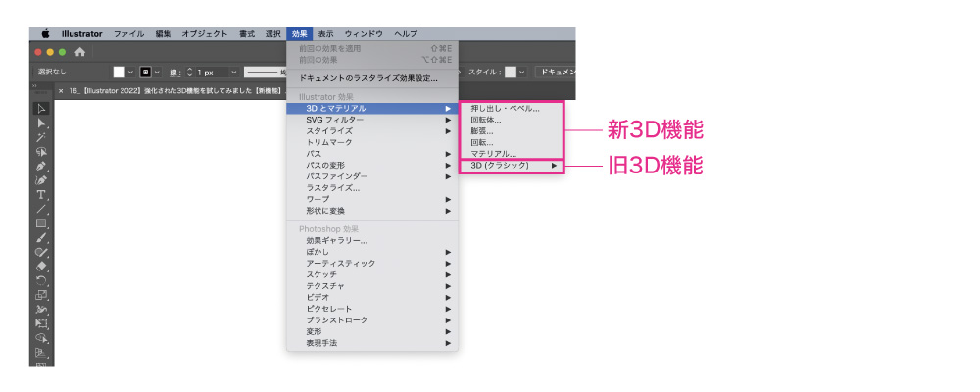Expand the ぼかし submenu

(372, 252)
